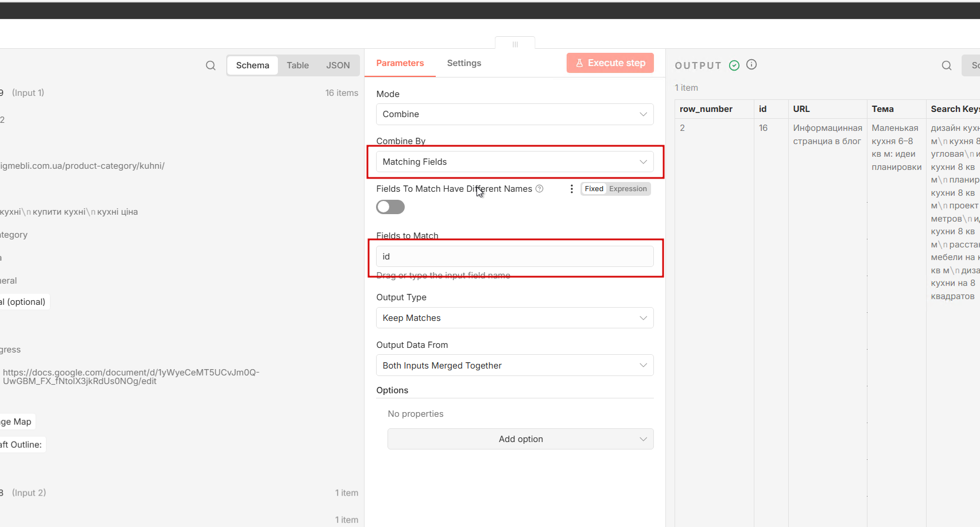Select Schema view in the input panel
980x527 pixels.
[x=253, y=65]
